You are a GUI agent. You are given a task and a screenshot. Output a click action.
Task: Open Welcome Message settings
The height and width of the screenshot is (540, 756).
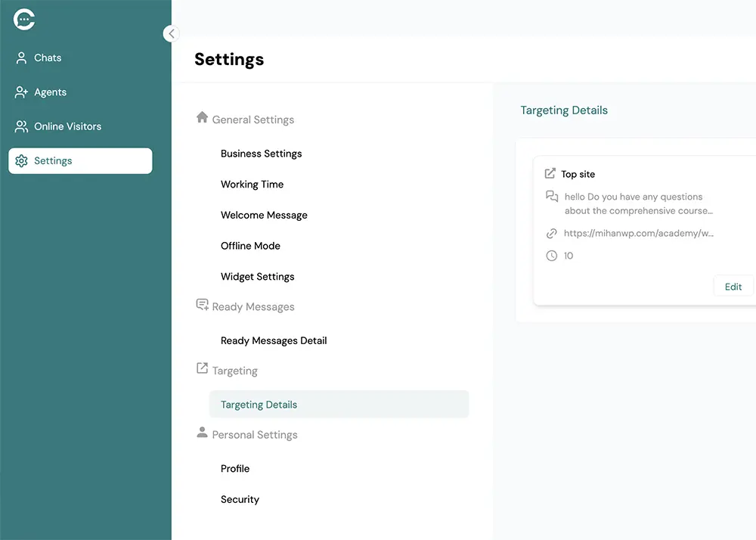(264, 216)
